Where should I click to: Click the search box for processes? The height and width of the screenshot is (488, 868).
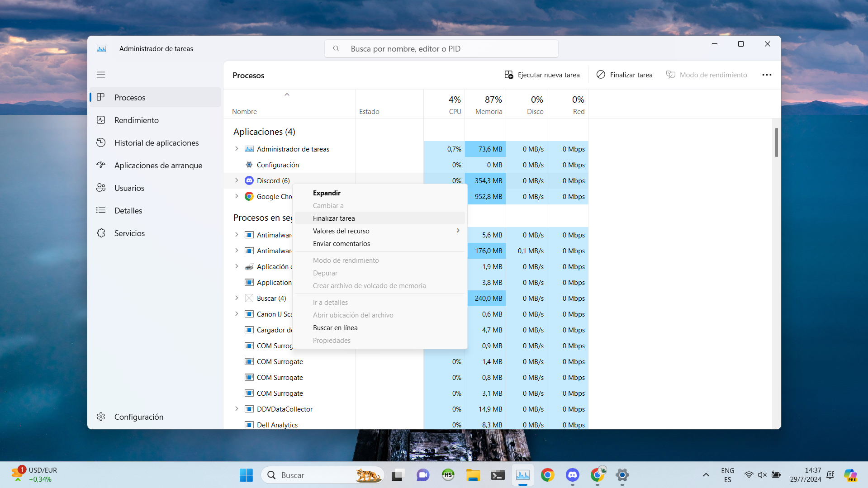(441, 48)
